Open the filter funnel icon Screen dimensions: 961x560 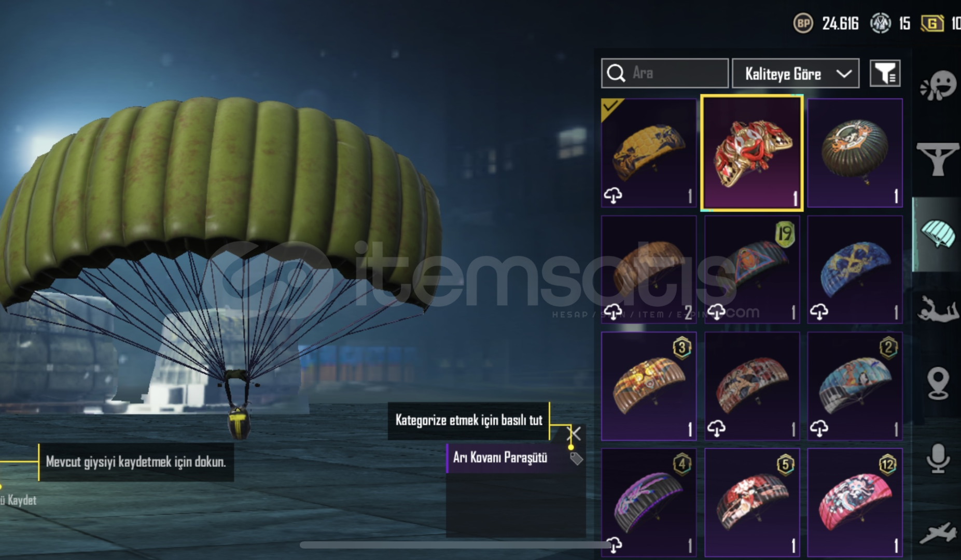click(885, 73)
